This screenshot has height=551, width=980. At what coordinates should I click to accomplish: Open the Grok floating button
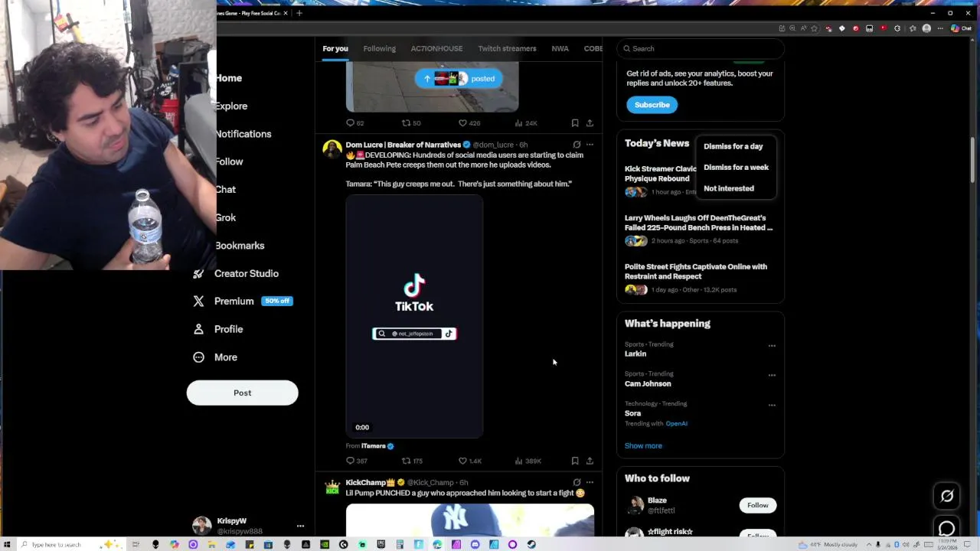click(947, 496)
